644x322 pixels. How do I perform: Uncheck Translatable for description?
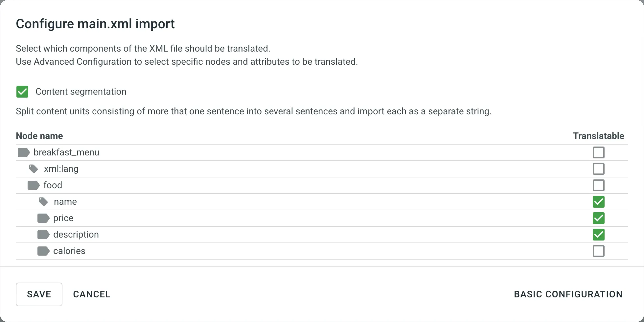pos(598,234)
